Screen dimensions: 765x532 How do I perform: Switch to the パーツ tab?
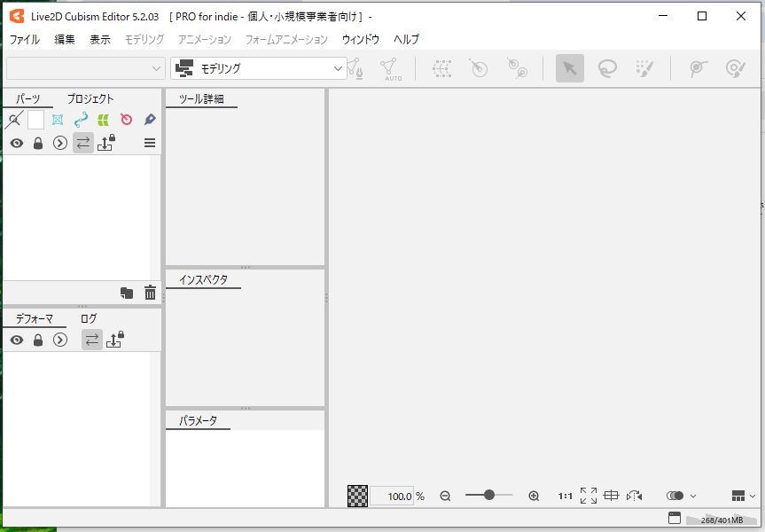tap(27, 98)
